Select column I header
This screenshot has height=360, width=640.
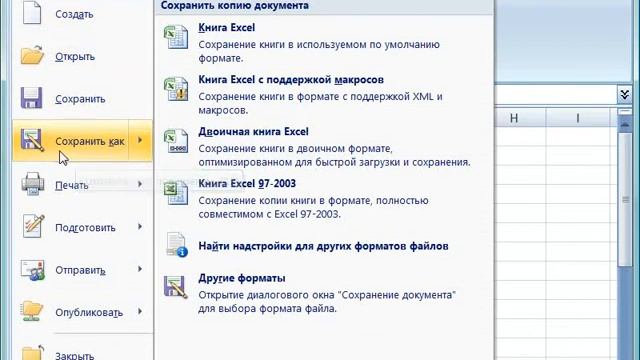[x=578, y=118]
